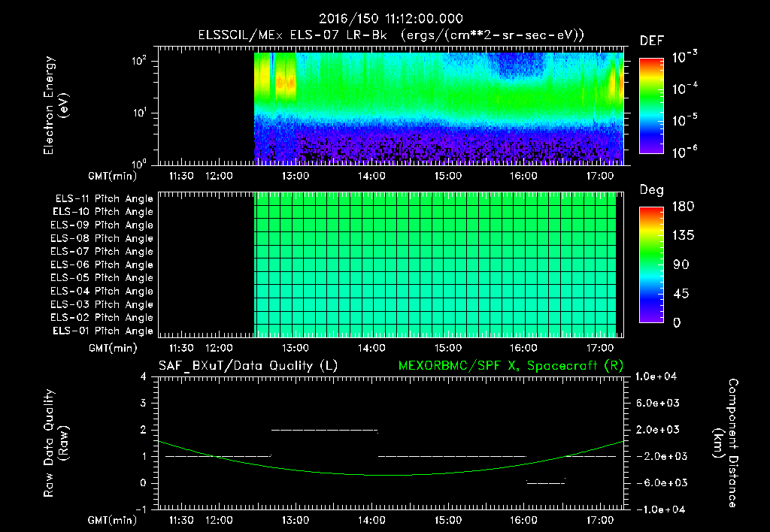The image size is (770, 532).
Task: Click the '10^-3' DEF scale value
Action: 684,57
